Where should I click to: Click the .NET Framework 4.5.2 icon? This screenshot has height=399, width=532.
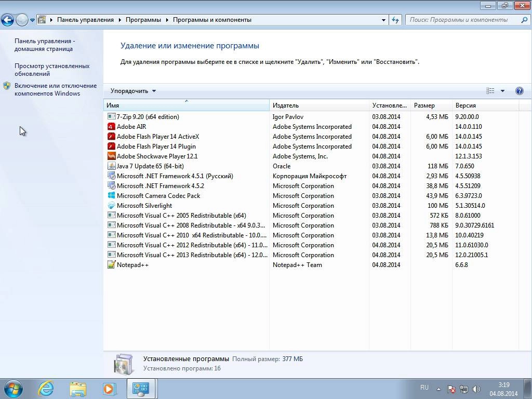111,185
